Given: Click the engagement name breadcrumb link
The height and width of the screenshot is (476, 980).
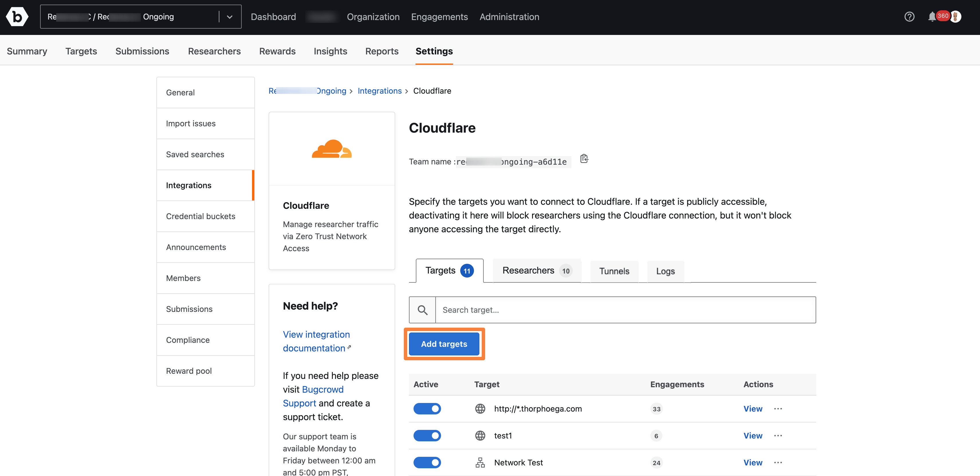Looking at the screenshot, I should coord(307,91).
